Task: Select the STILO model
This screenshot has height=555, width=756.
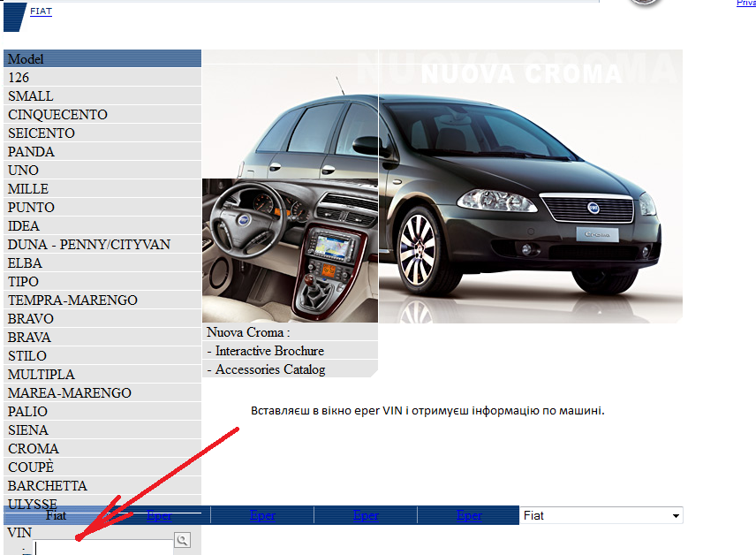Action: [x=28, y=356]
